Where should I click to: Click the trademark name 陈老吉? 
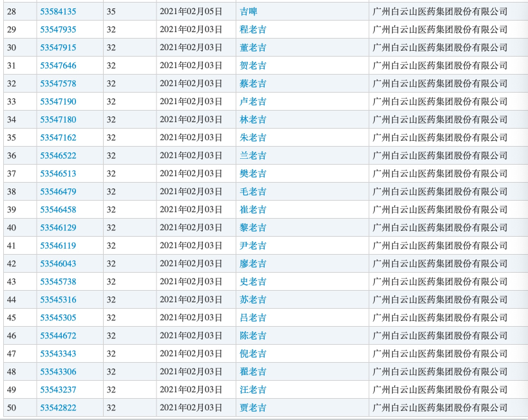click(x=253, y=336)
